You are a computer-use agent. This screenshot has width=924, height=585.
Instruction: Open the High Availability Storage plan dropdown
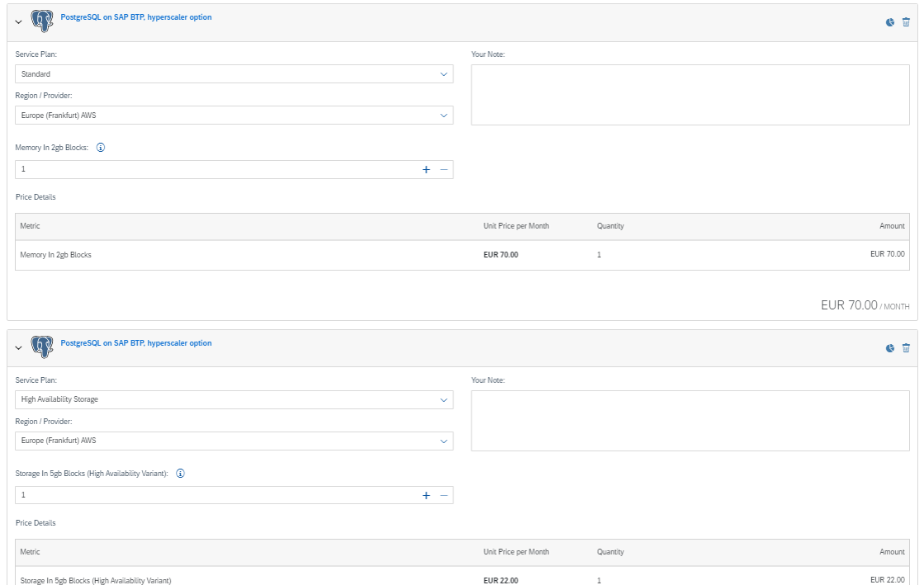(234, 399)
